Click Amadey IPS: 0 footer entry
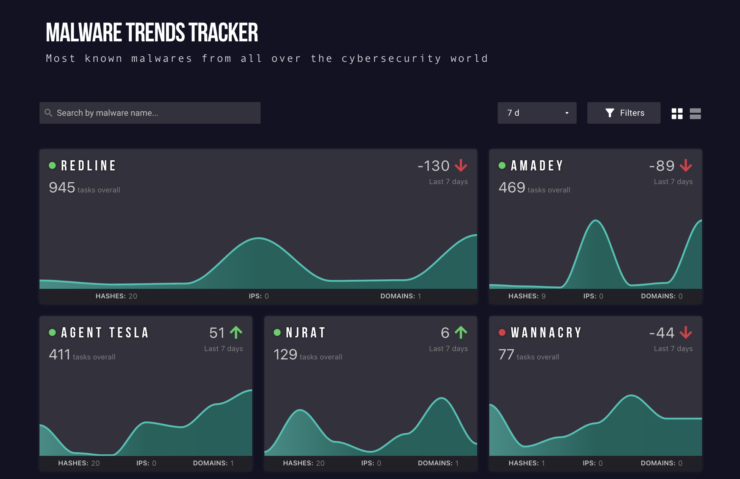Image resolution: width=740 pixels, height=479 pixels. click(593, 296)
